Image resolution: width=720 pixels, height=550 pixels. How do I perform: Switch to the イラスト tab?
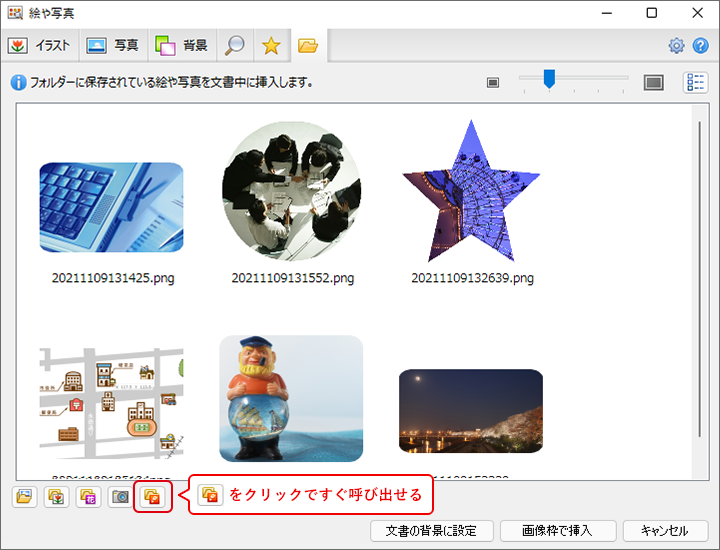coord(39,45)
